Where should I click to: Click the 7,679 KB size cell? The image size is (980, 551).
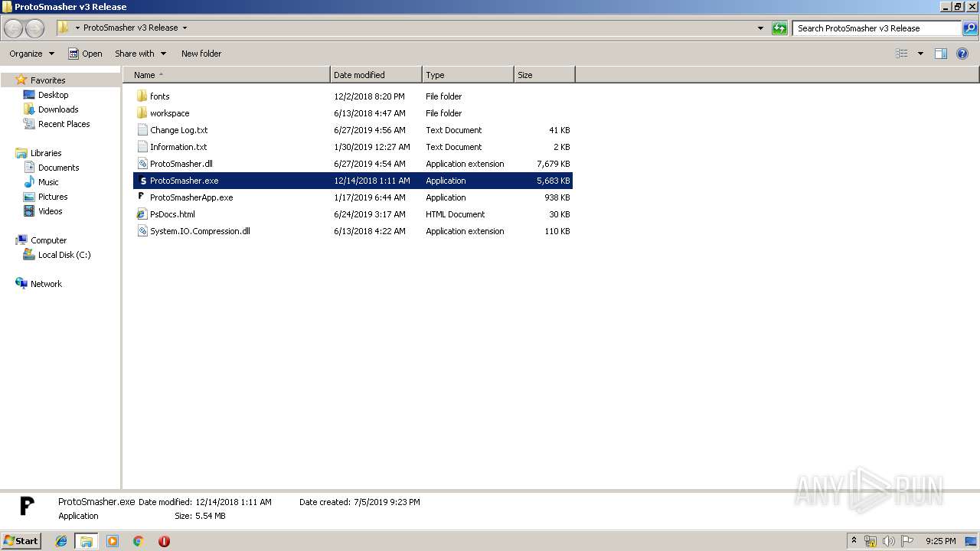tap(553, 164)
